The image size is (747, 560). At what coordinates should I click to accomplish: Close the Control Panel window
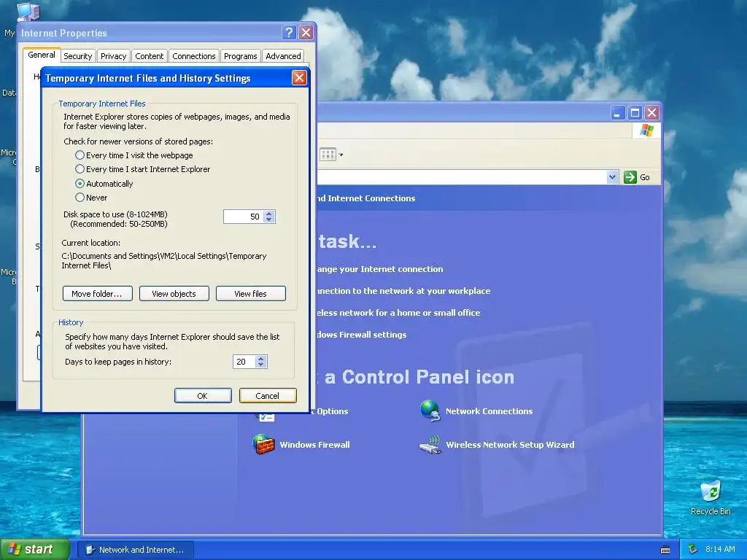click(651, 113)
